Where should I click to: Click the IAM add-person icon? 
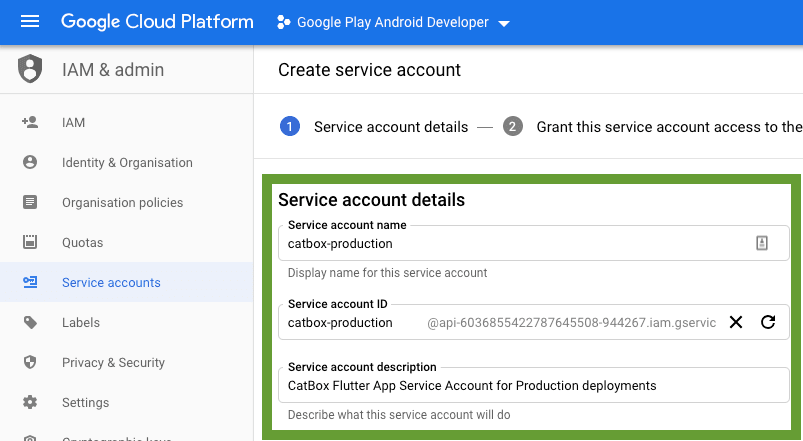click(x=30, y=122)
